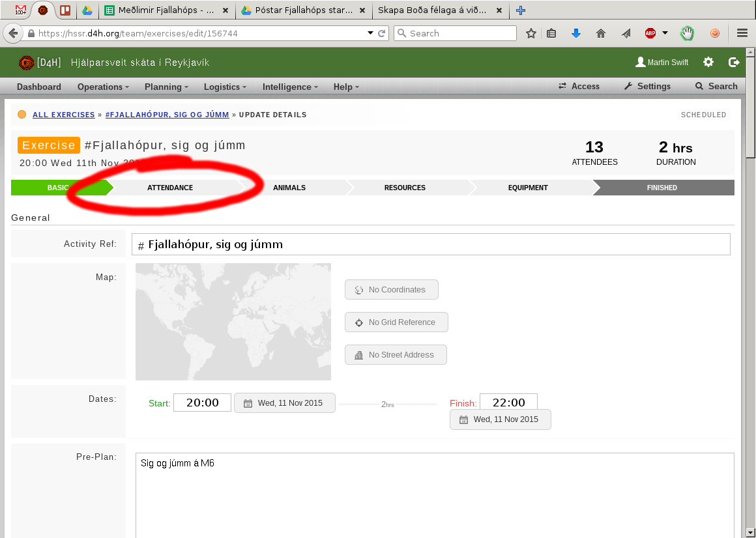Image resolution: width=756 pixels, height=538 pixels.
Task: Select the BASIC step
Action: click(58, 188)
